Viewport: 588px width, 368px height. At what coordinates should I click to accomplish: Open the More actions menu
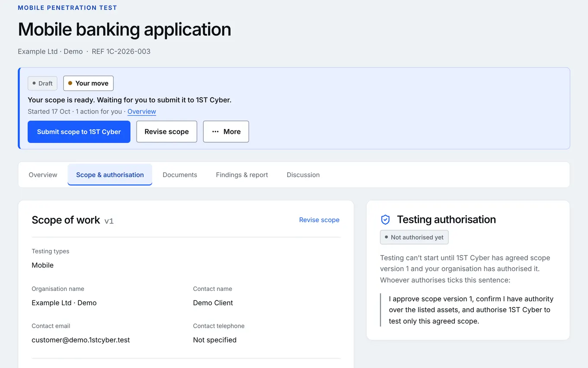[x=226, y=132]
